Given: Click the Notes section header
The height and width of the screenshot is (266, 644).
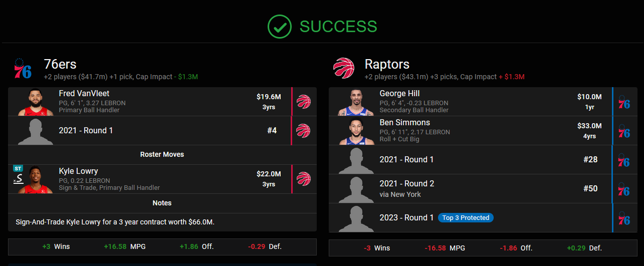Looking at the screenshot, I should click(162, 203).
